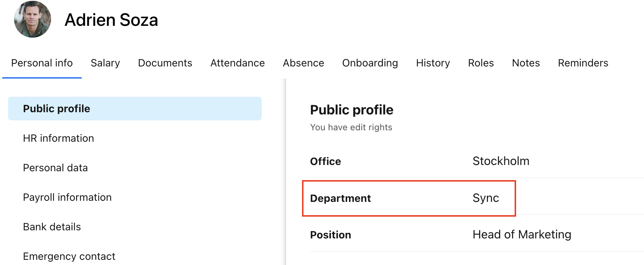
Task: Go to the Attendance tab
Action: click(x=237, y=63)
